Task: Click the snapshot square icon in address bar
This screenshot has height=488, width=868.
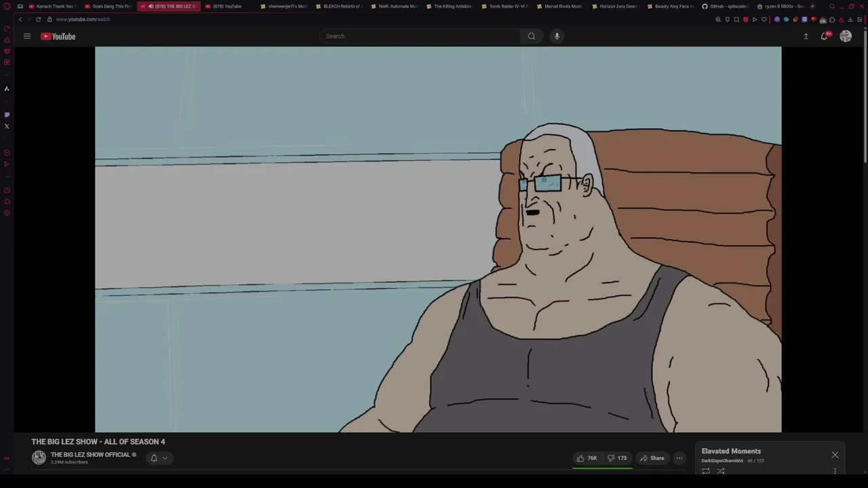Action: (x=736, y=19)
